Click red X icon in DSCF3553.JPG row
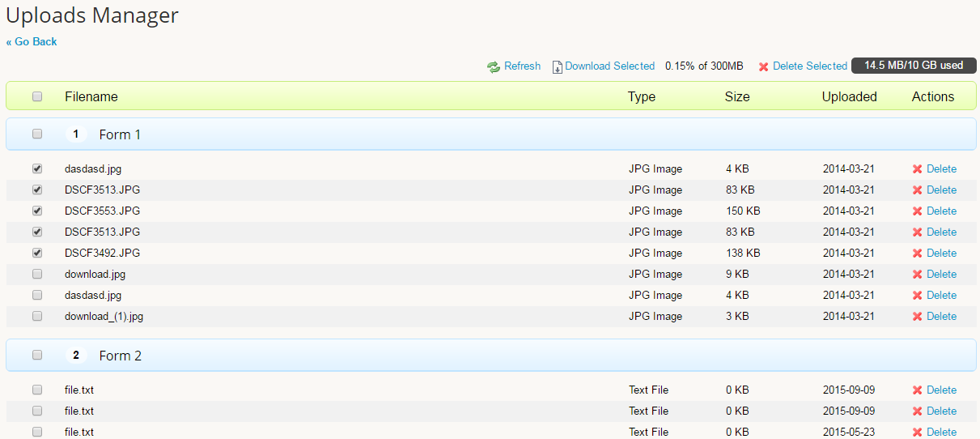The height and width of the screenshot is (439, 980). coord(917,211)
